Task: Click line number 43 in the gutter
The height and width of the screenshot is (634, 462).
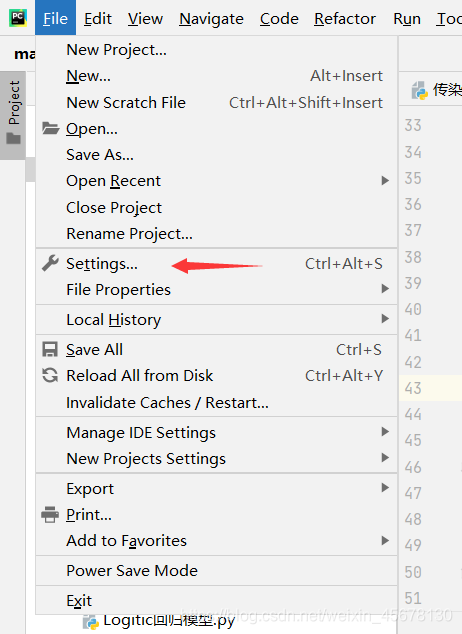Action: 413,388
